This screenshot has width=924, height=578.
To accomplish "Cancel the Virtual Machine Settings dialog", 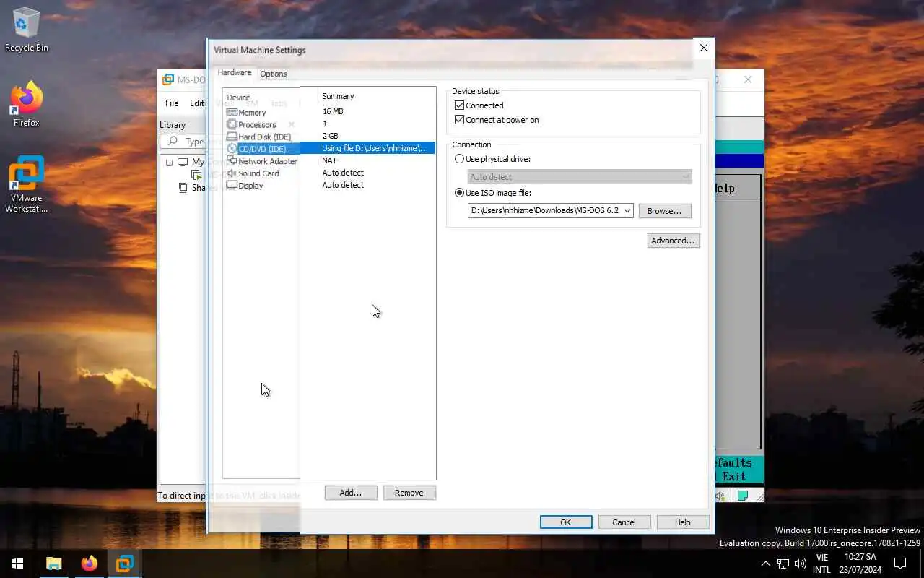I will tap(624, 522).
